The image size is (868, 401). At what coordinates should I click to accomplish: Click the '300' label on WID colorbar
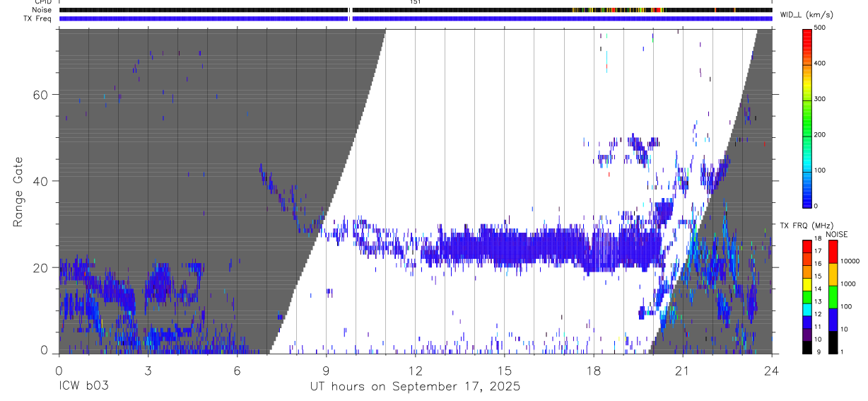819,99
